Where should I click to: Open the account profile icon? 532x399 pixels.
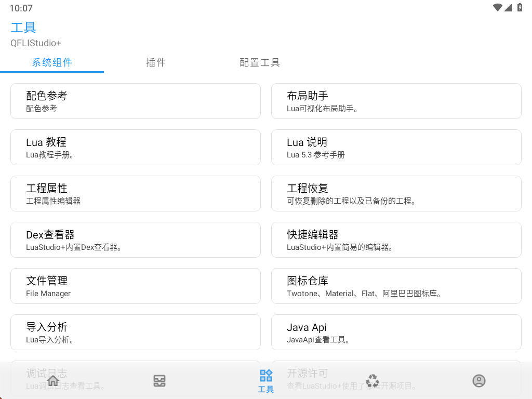478,381
